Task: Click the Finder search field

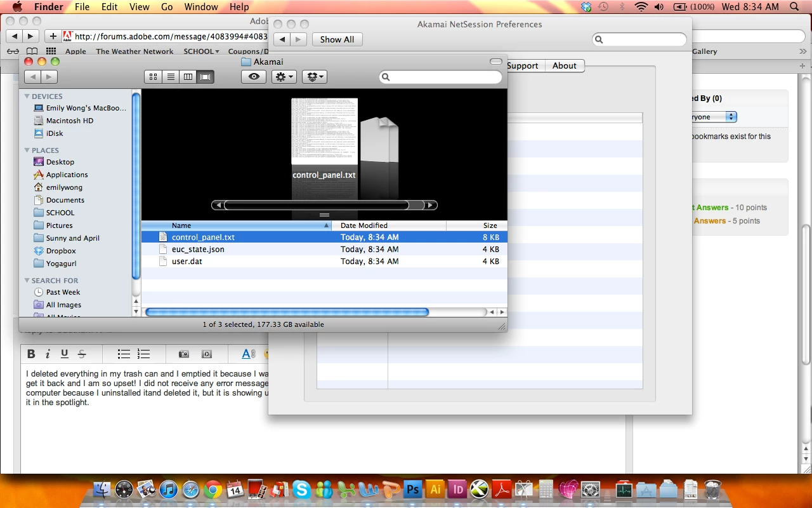Action: click(x=440, y=77)
